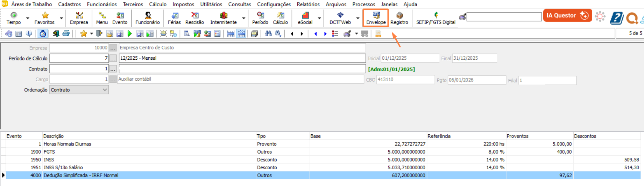Image resolution: width=644 pixels, height=186 pixels.
Task: Open the Cálculo toolbar icon
Action: pyautogui.click(x=280, y=18)
